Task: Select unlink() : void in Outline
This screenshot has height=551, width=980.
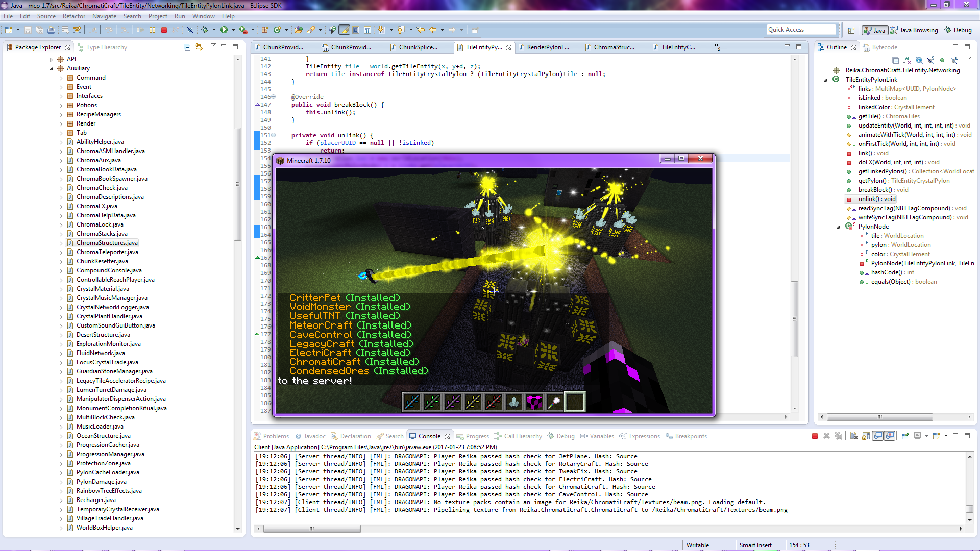Action: [876, 199]
